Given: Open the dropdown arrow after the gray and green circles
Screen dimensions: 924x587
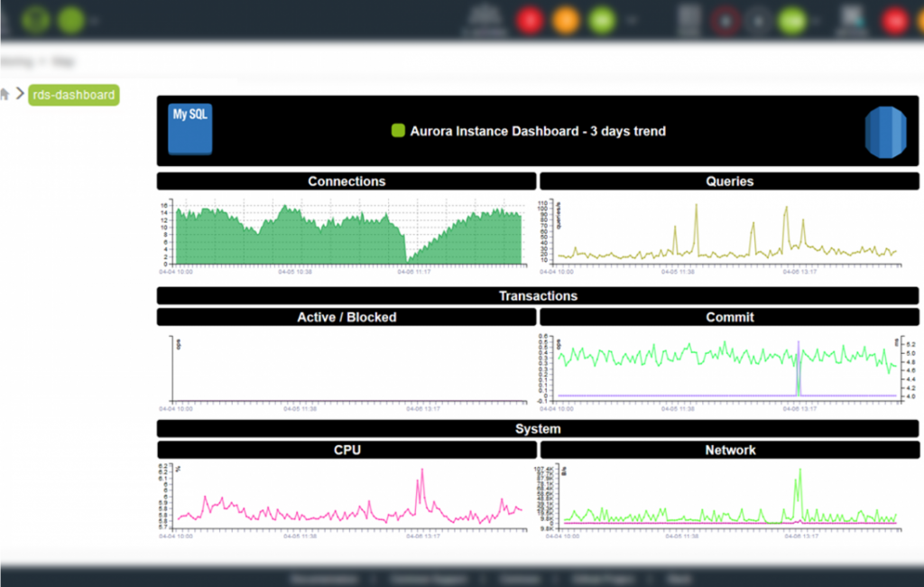Looking at the screenshot, I should coord(816,22).
